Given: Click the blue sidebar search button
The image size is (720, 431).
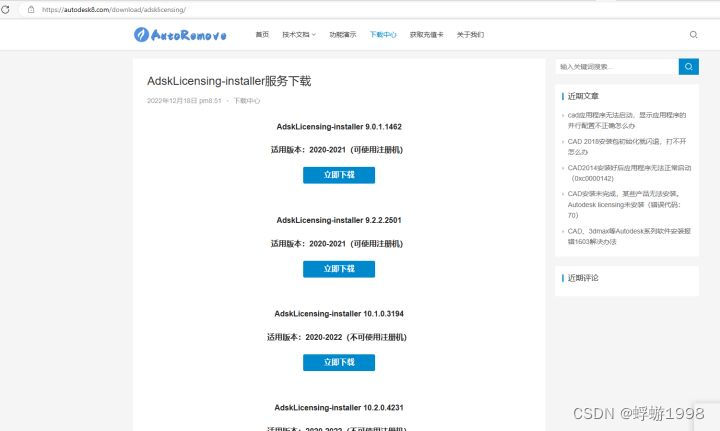Looking at the screenshot, I should [688, 67].
